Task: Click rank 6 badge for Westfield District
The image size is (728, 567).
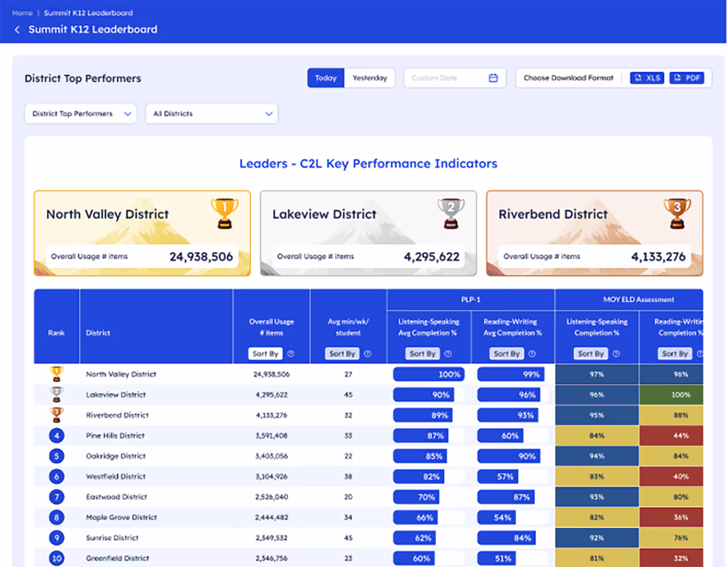Action: tap(57, 476)
